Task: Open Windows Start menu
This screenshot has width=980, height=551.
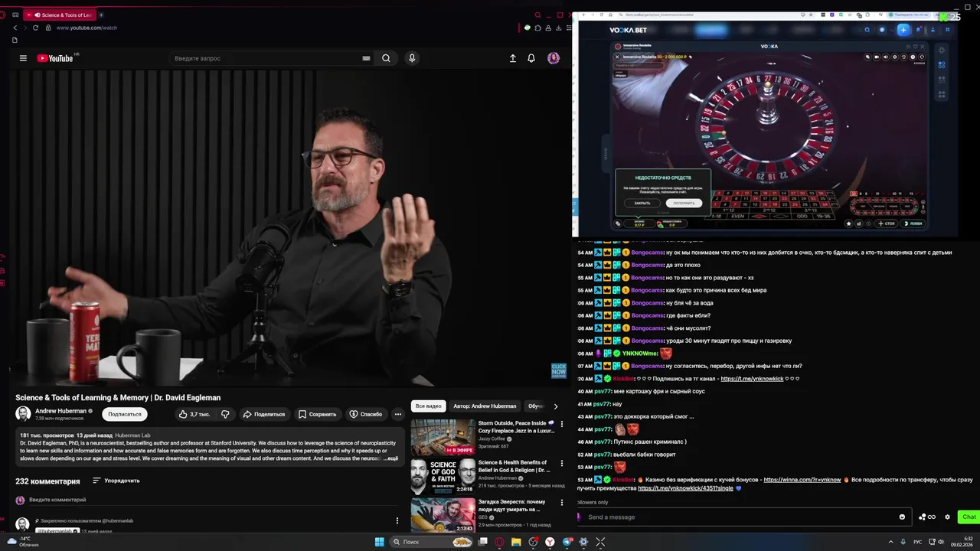Action: click(380, 542)
